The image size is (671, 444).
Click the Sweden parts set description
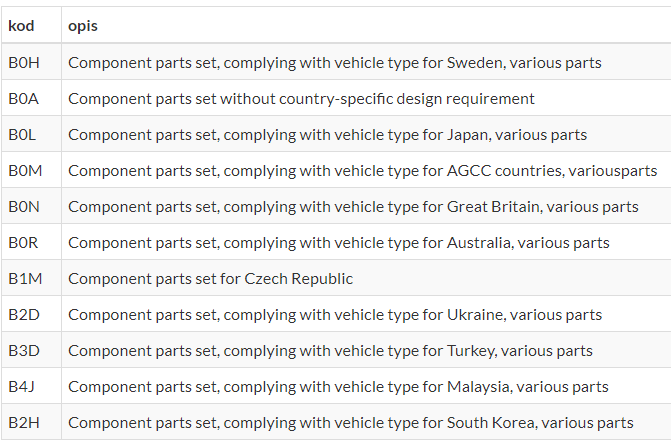point(334,62)
